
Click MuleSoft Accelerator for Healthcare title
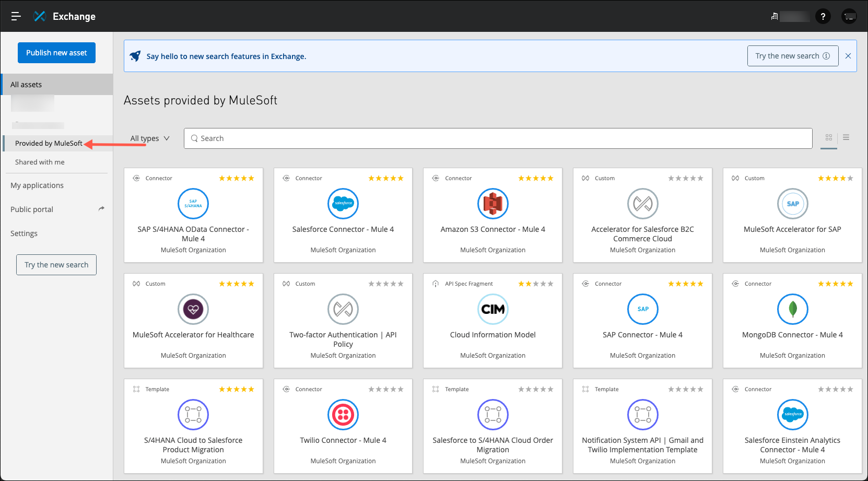193,335
